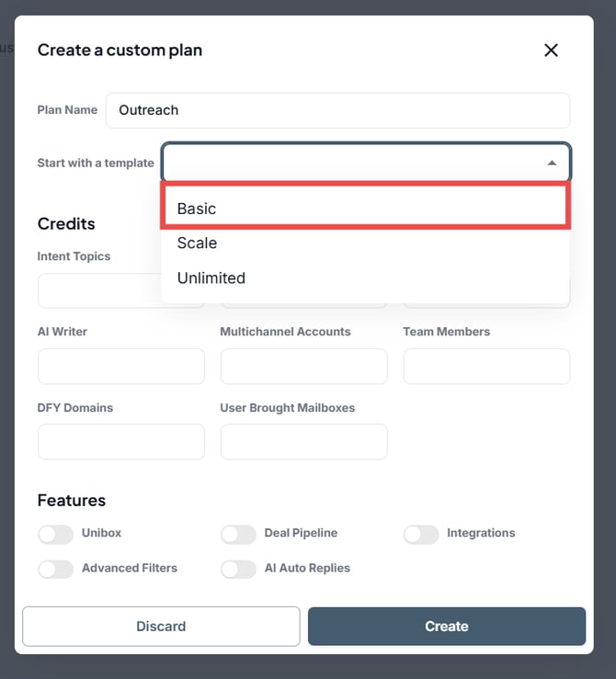Viewport: 616px width, 679px height.
Task: Focus the User Brought Mailboxes field
Action: click(x=303, y=441)
